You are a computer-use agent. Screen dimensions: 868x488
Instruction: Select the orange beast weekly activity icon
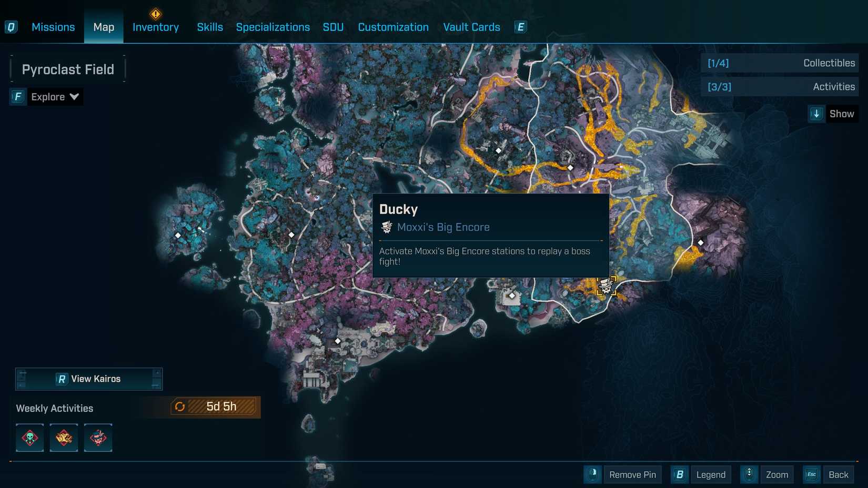coord(64,438)
